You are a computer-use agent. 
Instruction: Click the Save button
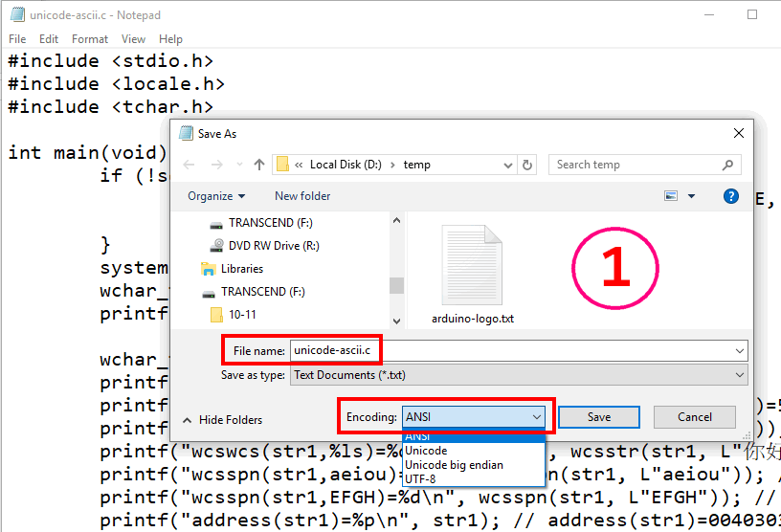[x=598, y=417]
